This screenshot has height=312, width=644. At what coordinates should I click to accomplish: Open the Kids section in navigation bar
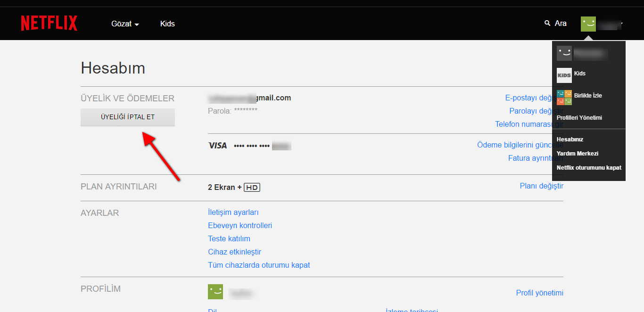coord(167,24)
